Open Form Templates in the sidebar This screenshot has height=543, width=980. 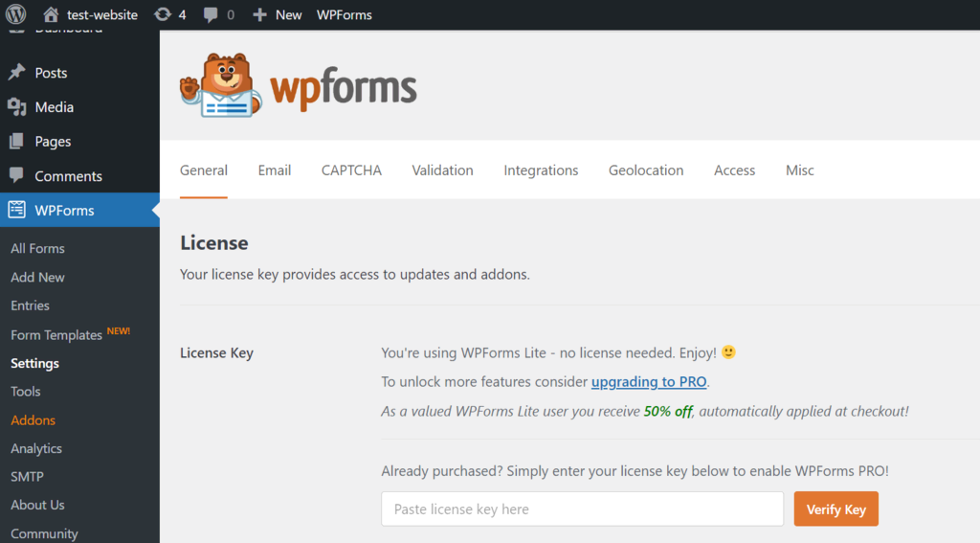click(56, 335)
